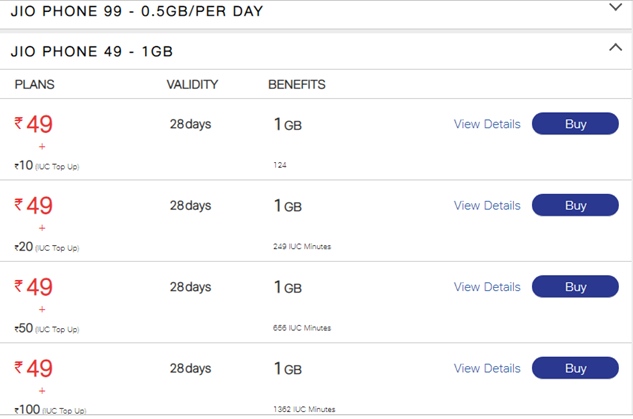
Task: View Details for the ₹10 IUC top up plan
Action: (487, 124)
